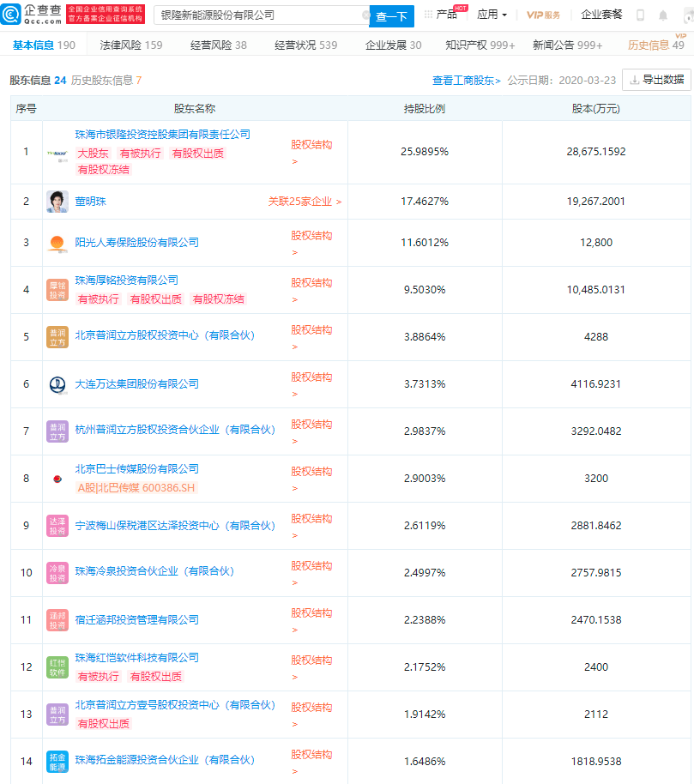Viewport: 694px width, 784px height.
Task: Switch to 经营风险 tab
Action: 219,45
